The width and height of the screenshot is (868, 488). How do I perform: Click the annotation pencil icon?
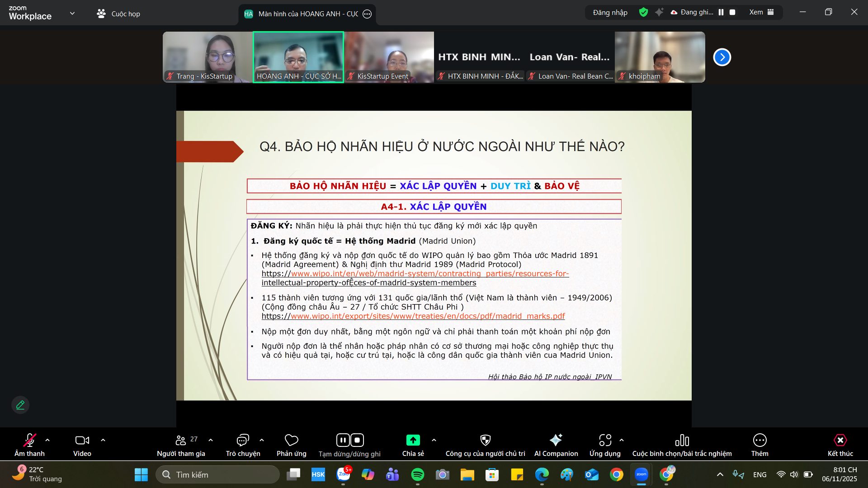coord(20,405)
